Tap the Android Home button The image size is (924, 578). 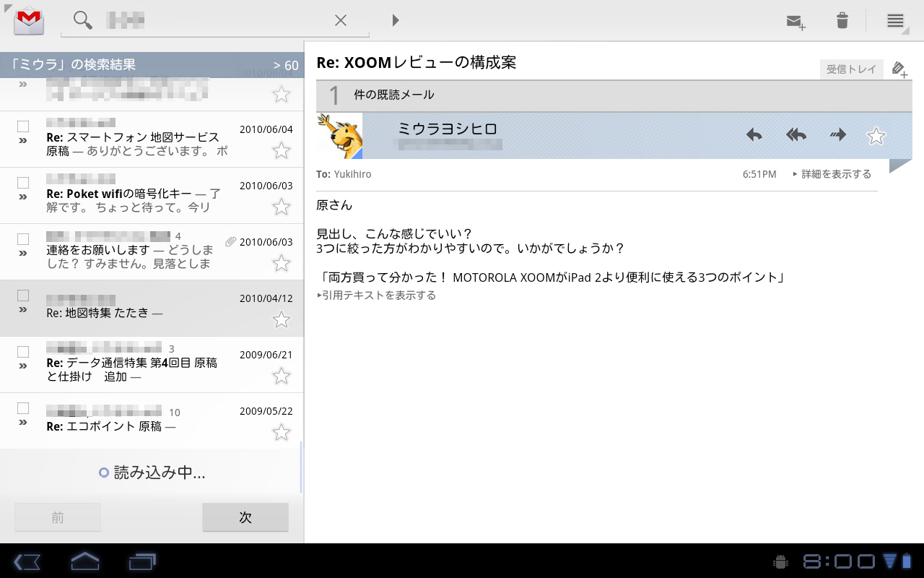coord(84,561)
